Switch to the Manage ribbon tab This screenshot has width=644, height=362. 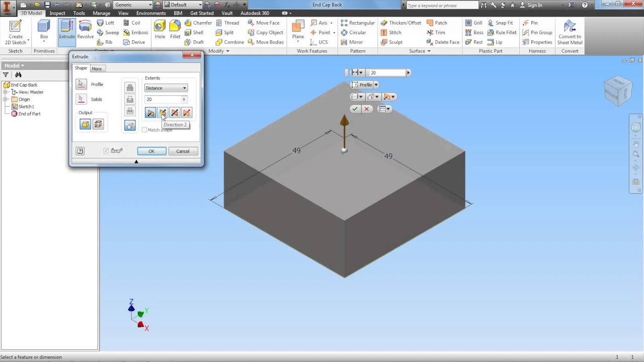click(102, 13)
